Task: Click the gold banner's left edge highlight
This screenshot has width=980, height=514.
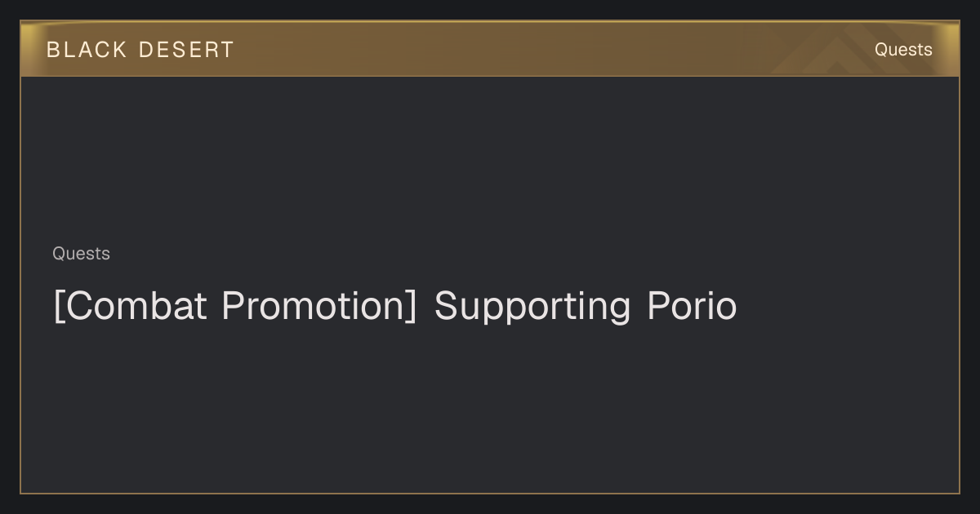Action: (x=28, y=49)
